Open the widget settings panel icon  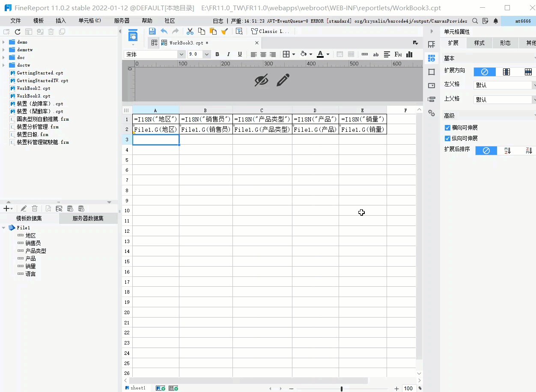pos(432,86)
